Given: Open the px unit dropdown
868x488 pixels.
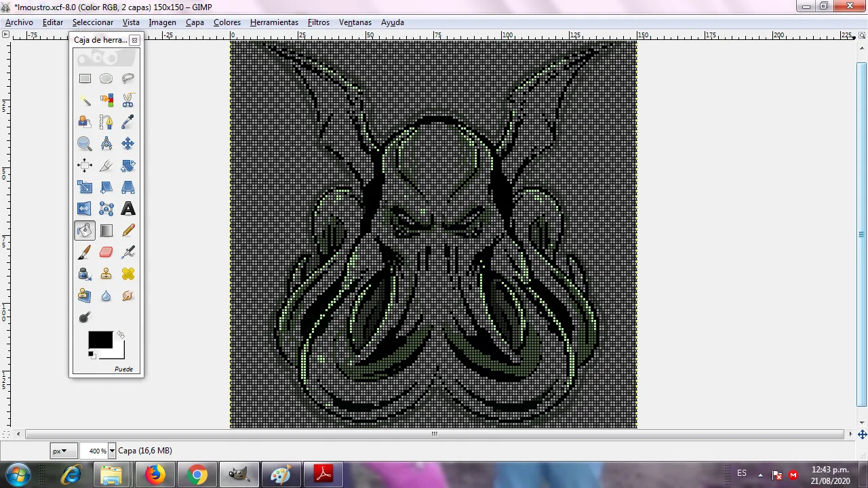Looking at the screenshot, I should [60, 451].
